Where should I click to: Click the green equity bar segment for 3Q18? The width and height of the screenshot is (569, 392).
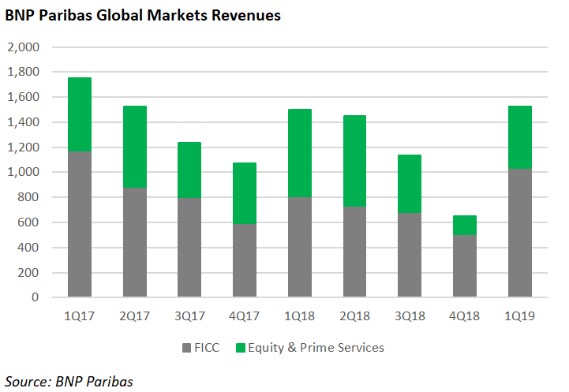410,184
